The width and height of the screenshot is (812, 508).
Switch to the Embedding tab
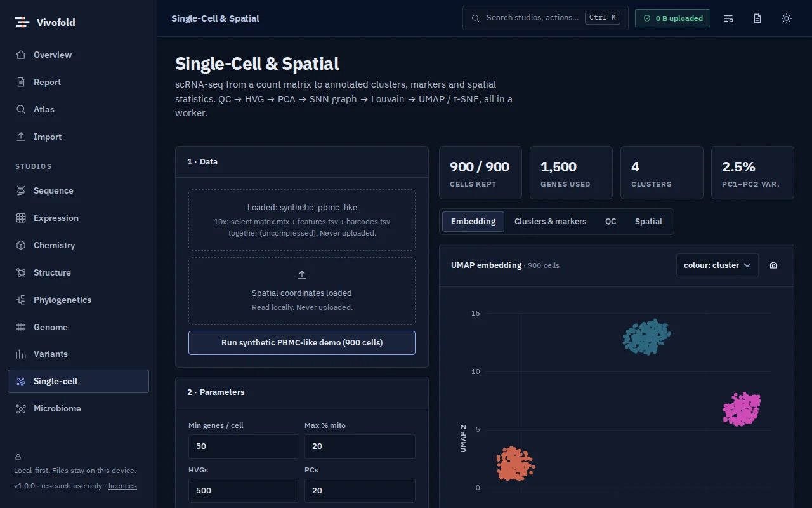[473, 222]
